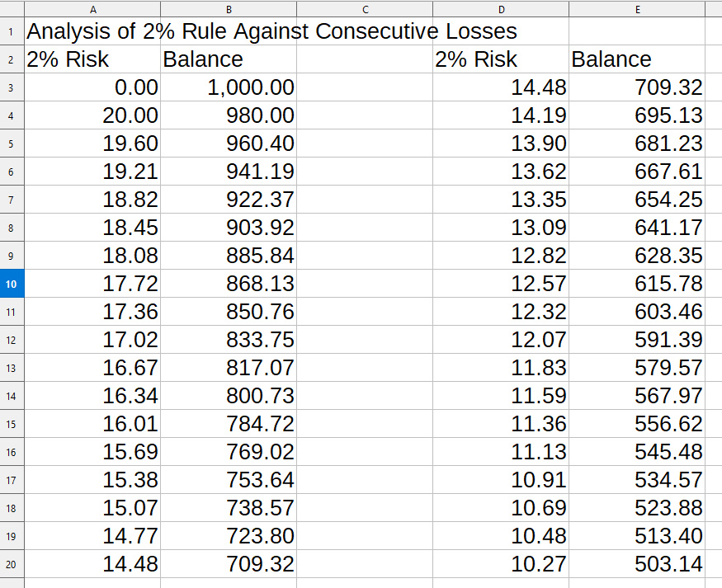This screenshot has height=588, width=722.
Task: Select column A header
Action: (x=92, y=9)
